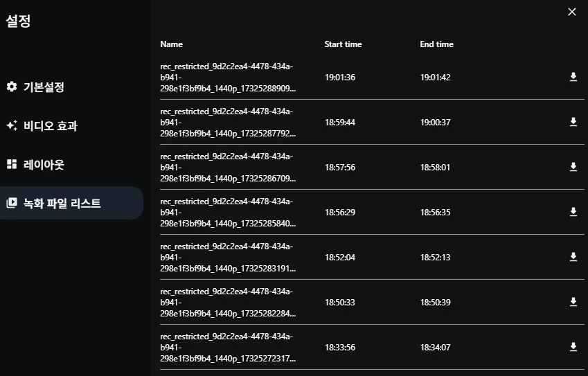Click the Name column header
Screen dimensions: 588x376
(x=172, y=44)
